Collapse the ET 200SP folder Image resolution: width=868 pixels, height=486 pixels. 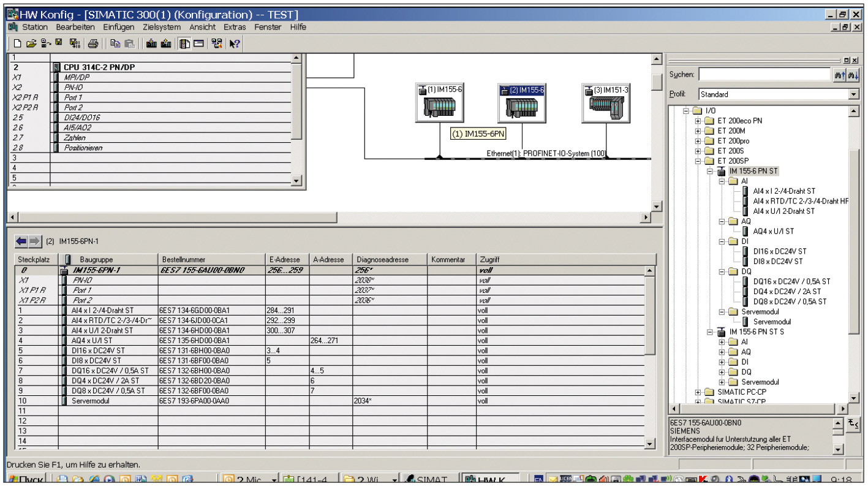click(698, 161)
